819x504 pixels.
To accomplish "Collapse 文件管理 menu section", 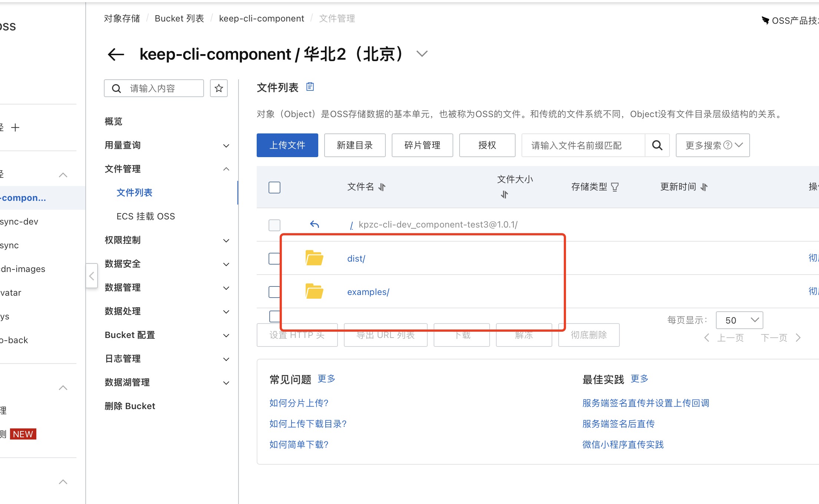I will point(226,169).
